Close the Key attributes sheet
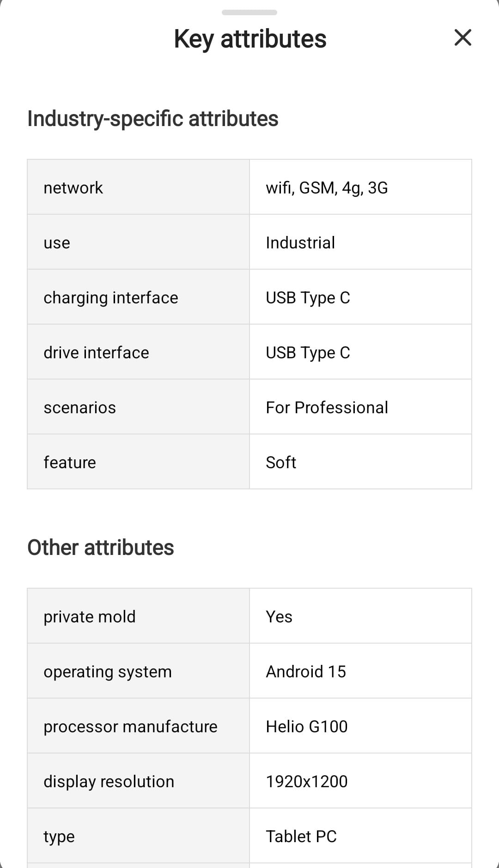This screenshot has width=499, height=868. pos(462,37)
